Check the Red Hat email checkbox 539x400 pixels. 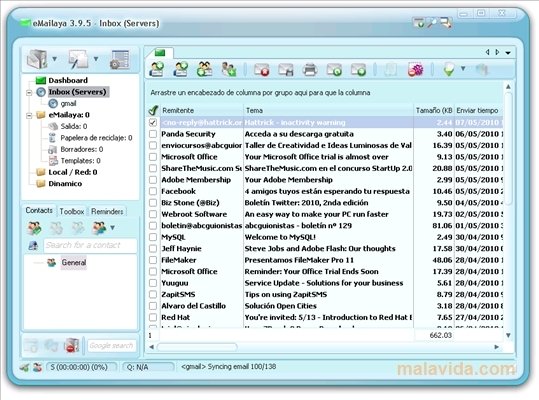tap(153, 317)
